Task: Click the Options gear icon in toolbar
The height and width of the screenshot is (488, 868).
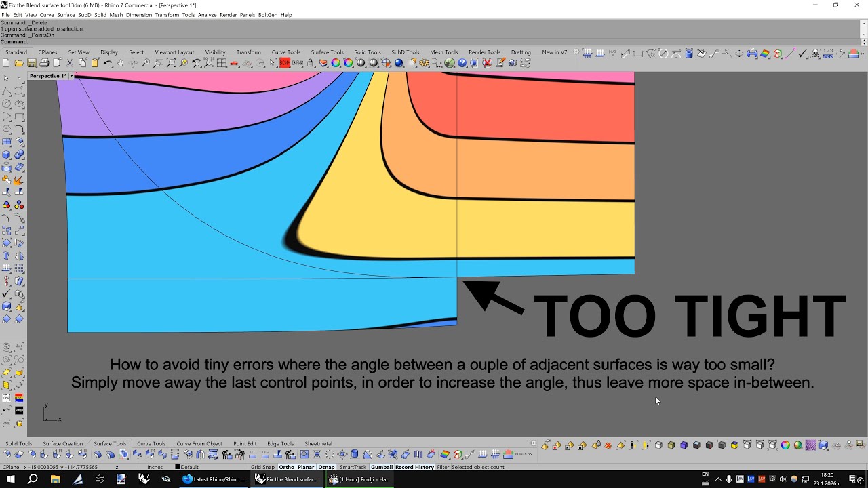Action: point(424,63)
